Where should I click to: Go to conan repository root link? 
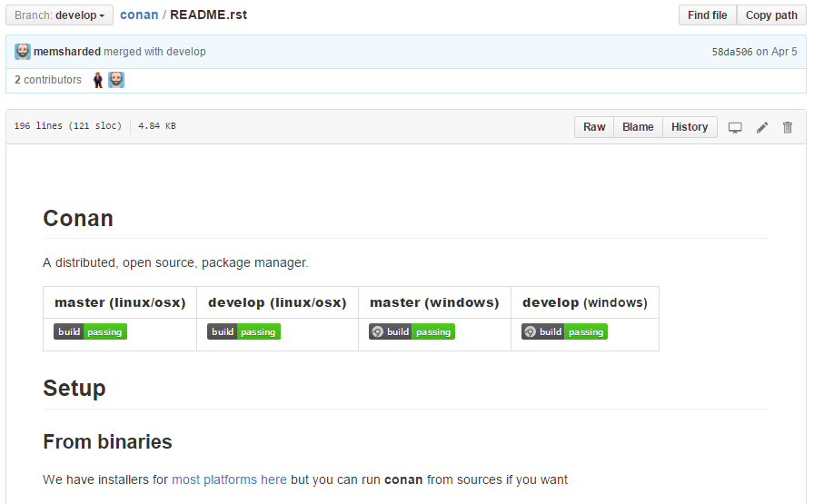coord(139,15)
